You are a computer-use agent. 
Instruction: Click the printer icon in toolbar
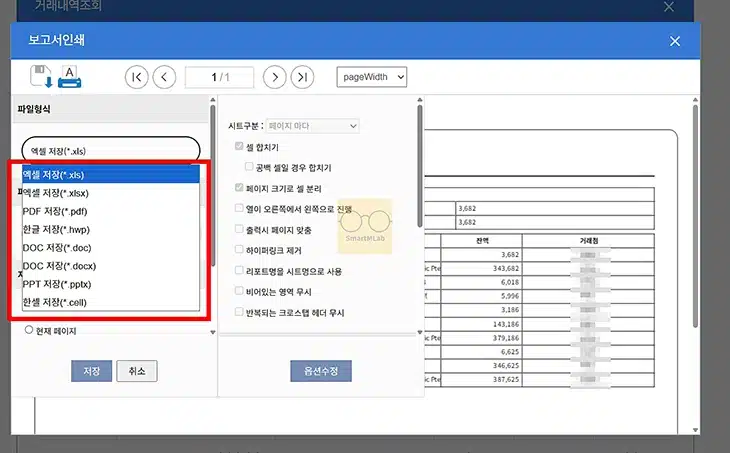coord(69,77)
